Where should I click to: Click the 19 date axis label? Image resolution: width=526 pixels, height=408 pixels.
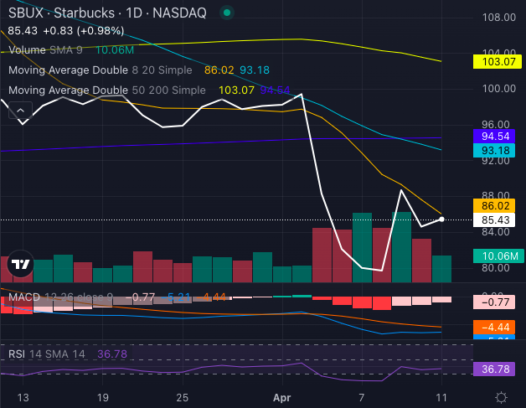point(103,398)
